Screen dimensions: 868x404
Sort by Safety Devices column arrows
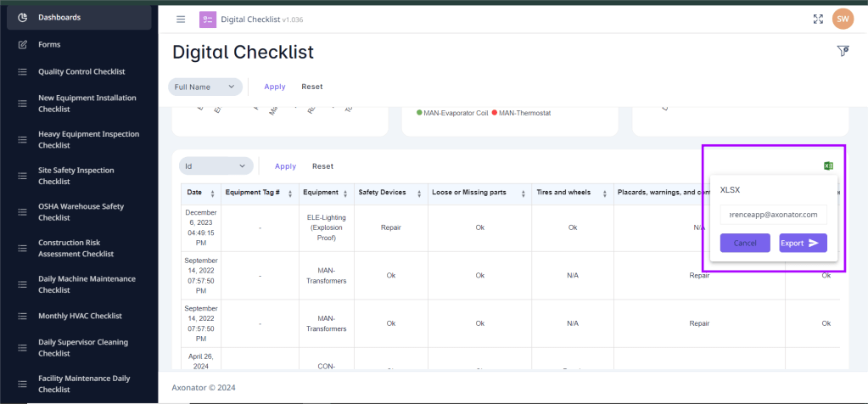tap(417, 194)
